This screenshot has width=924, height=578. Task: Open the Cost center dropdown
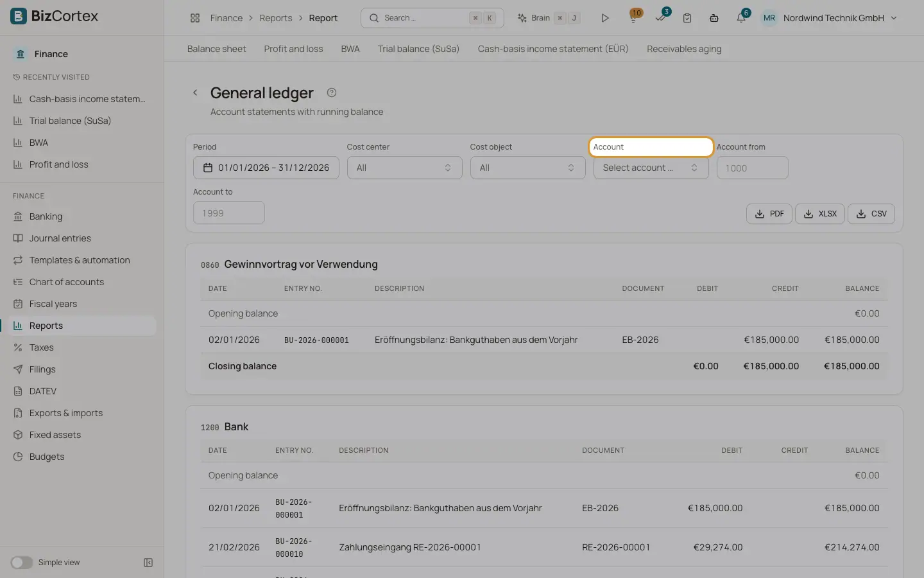pos(404,168)
